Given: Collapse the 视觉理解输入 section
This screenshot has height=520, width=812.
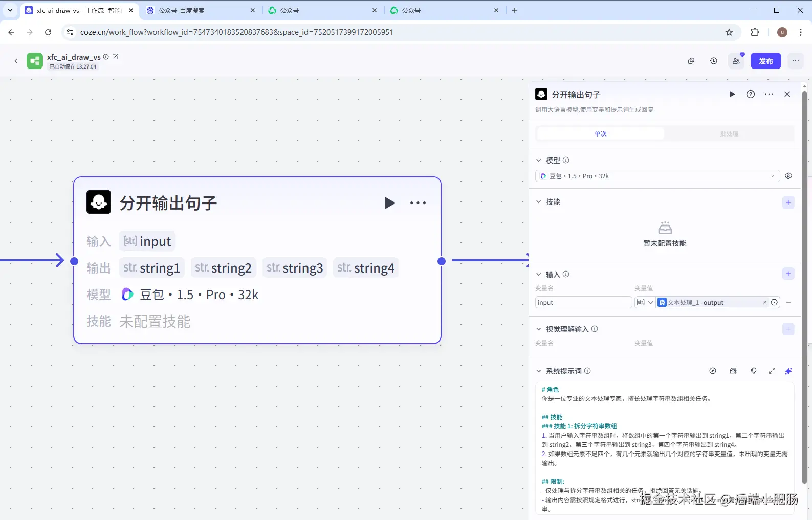Looking at the screenshot, I should tap(539, 329).
